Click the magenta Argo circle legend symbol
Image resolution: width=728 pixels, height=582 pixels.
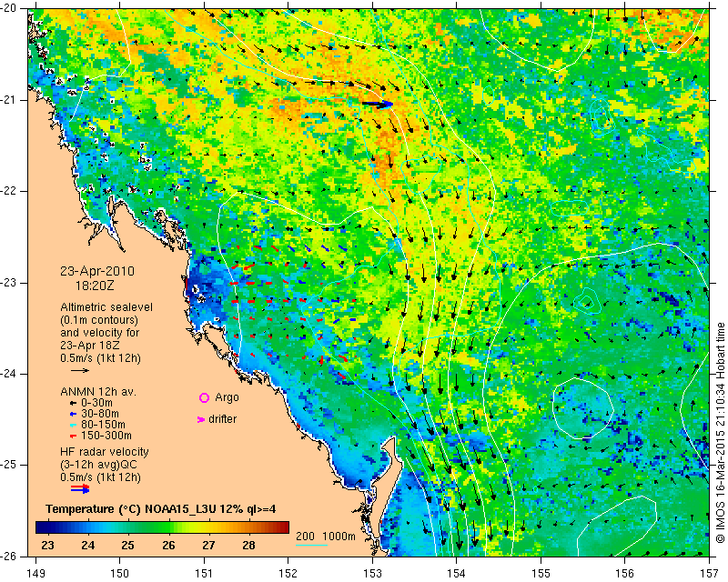[204, 397]
